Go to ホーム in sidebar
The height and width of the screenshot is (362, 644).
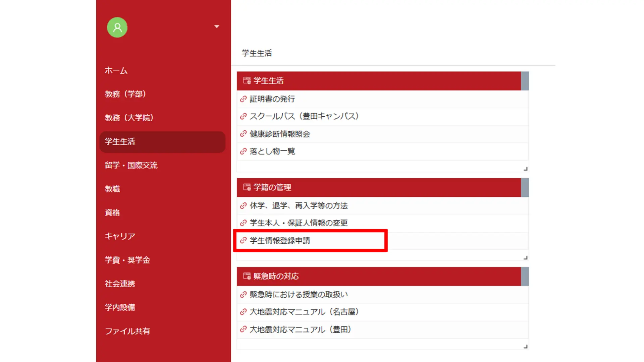(116, 71)
